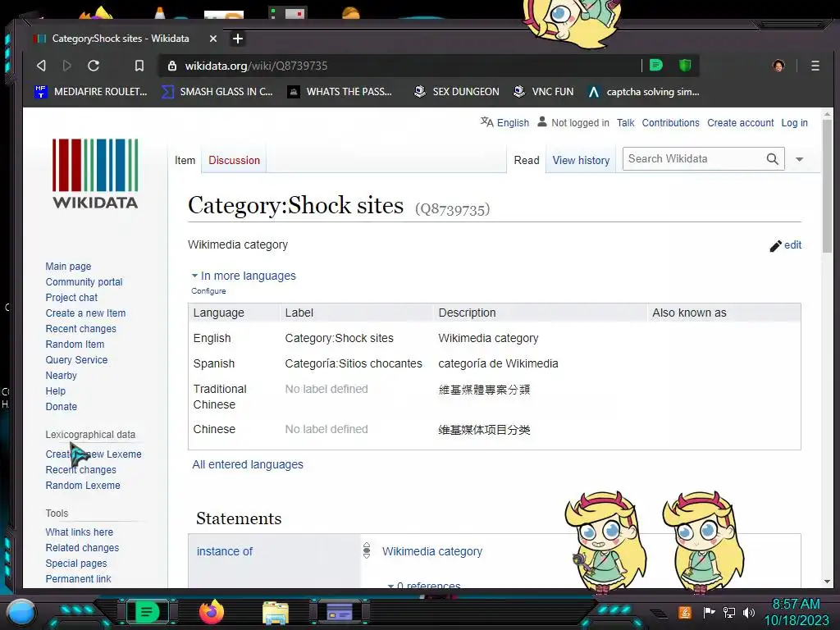Open What links here tool

[80, 532]
